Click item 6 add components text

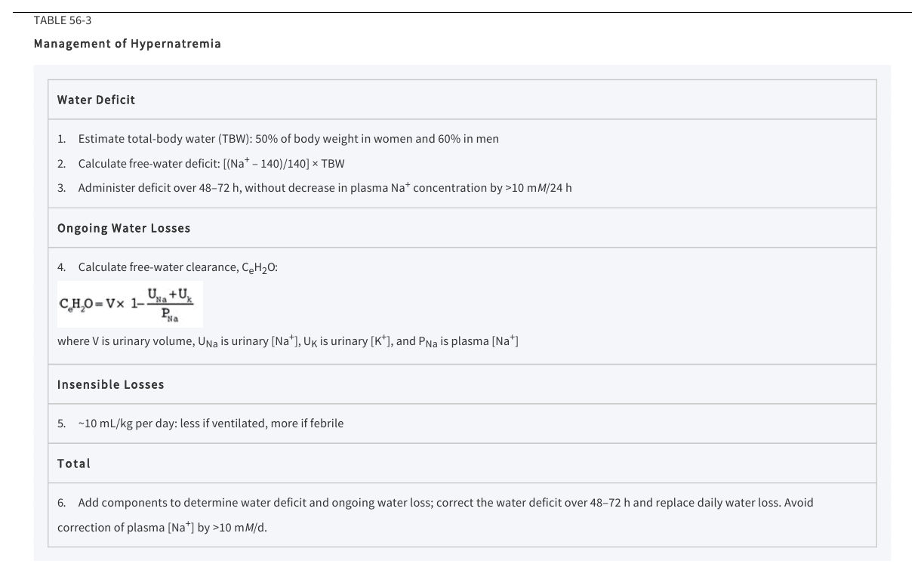pyautogui.click(x=436, y=514)
